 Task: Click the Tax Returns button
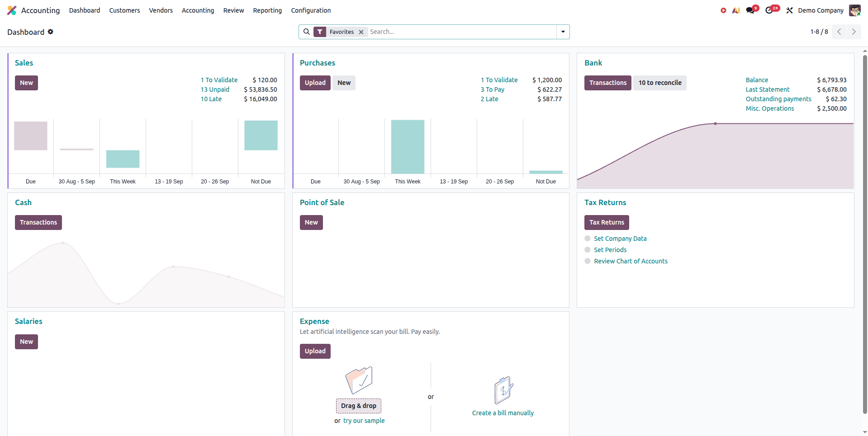(x=607, y=222)
